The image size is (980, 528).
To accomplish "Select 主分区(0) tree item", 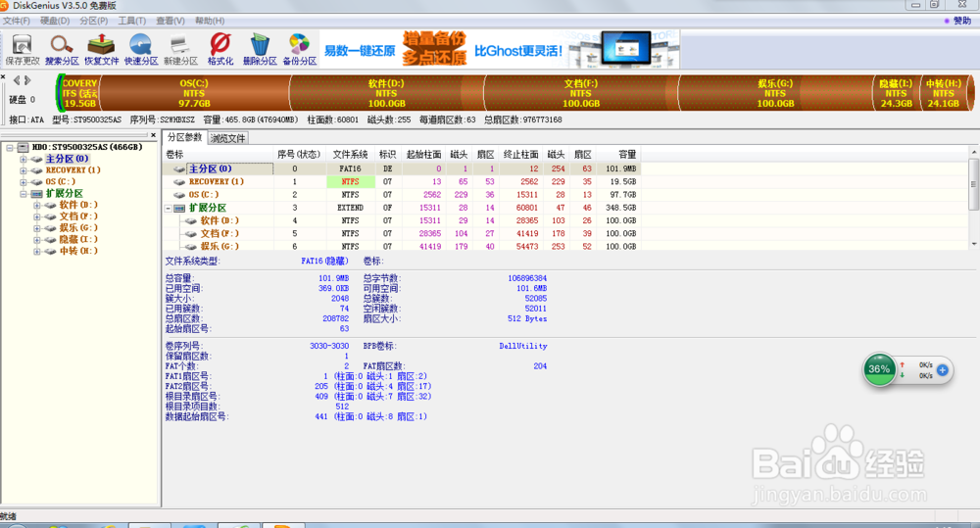I will (x=67, y=159).
